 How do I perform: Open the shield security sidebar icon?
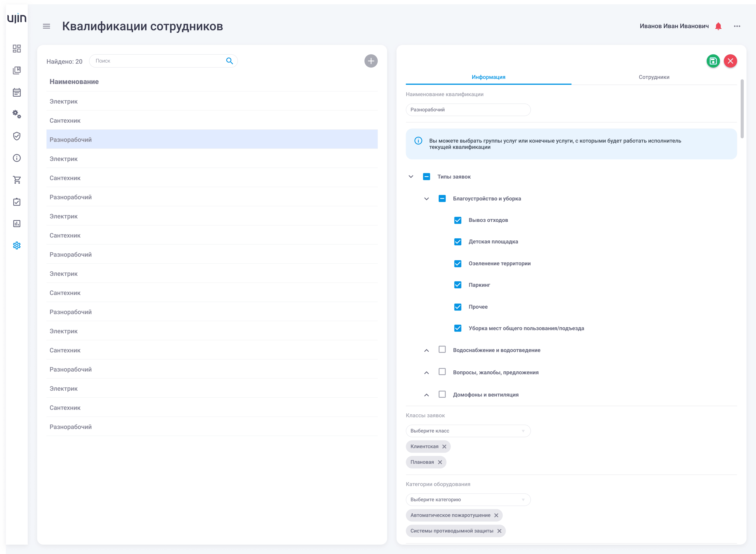(x=17, y=136)
